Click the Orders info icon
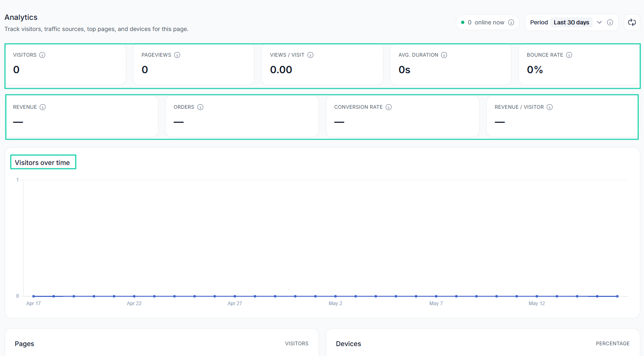 200,107
